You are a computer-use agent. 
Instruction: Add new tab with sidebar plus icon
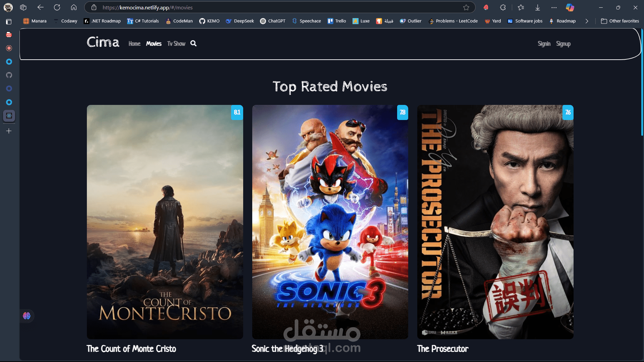(x=9, y=131)
